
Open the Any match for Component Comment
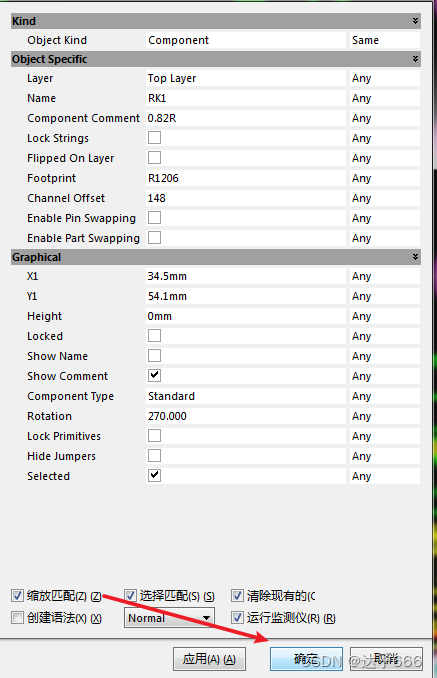point(385,118)
